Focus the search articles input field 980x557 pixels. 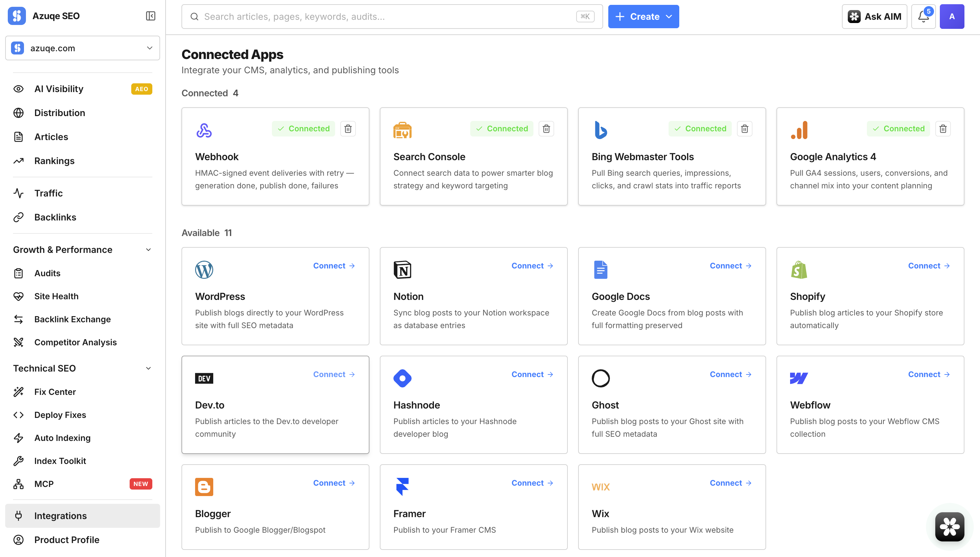[x=392, y=17]
